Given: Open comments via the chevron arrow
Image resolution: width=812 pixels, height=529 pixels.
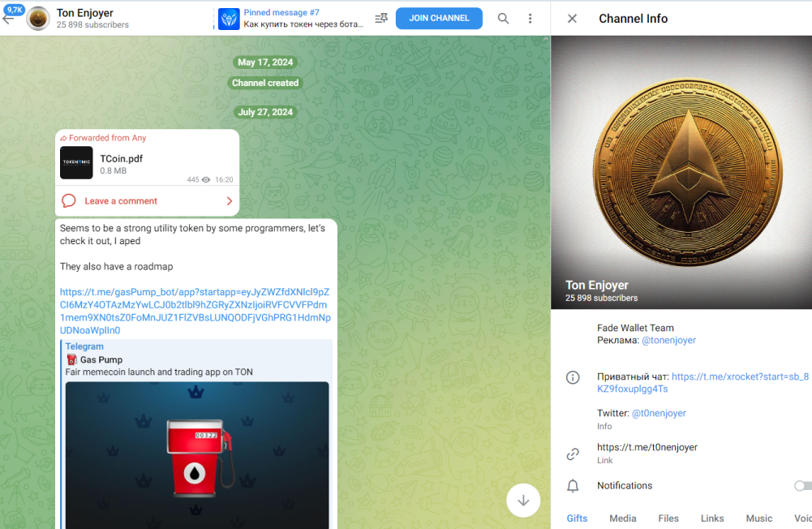Looking at the screenshot, I should (230, 201).
